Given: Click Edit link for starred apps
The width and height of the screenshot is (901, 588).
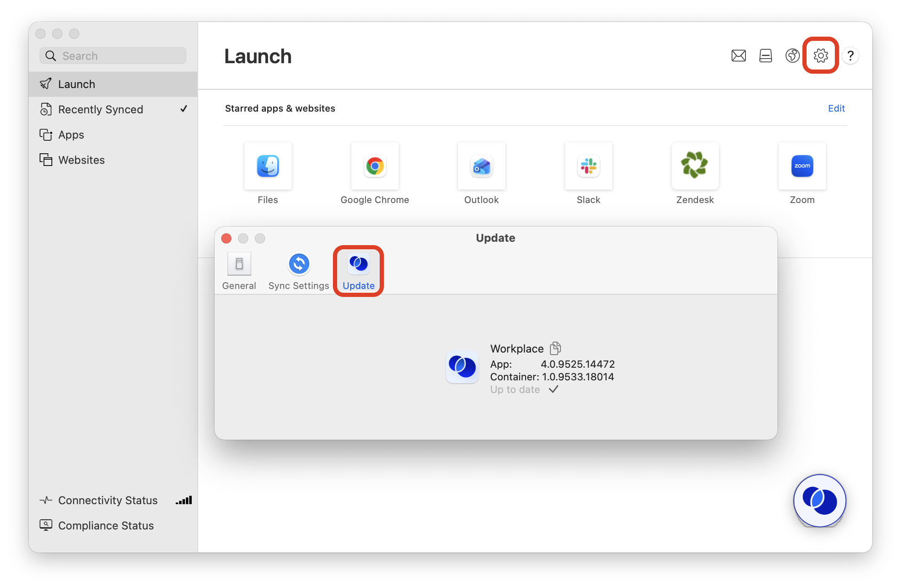Looking at the screenshot, I should [836, 108].
